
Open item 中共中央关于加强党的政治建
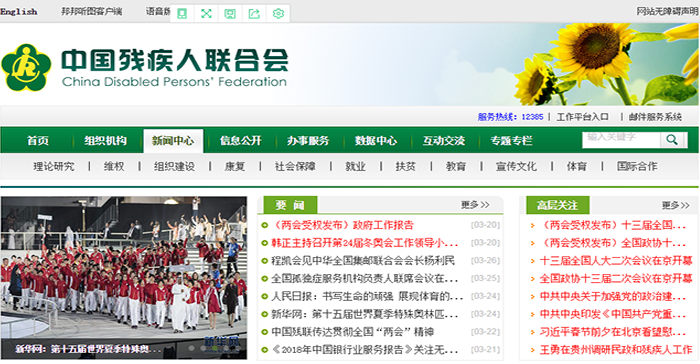click(613, 296)
